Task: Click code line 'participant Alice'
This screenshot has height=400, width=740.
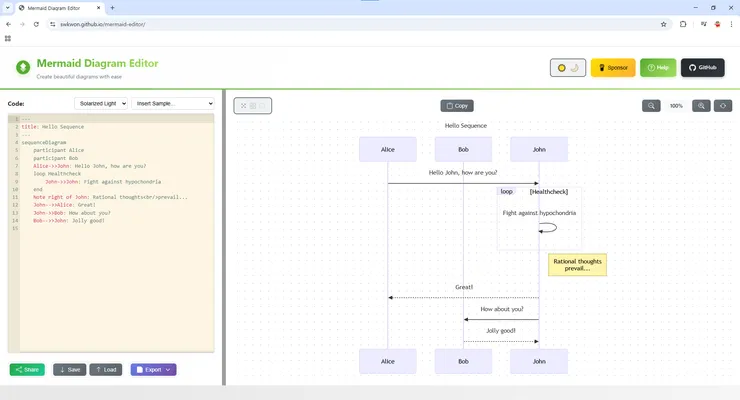Action: click(59, 150)
